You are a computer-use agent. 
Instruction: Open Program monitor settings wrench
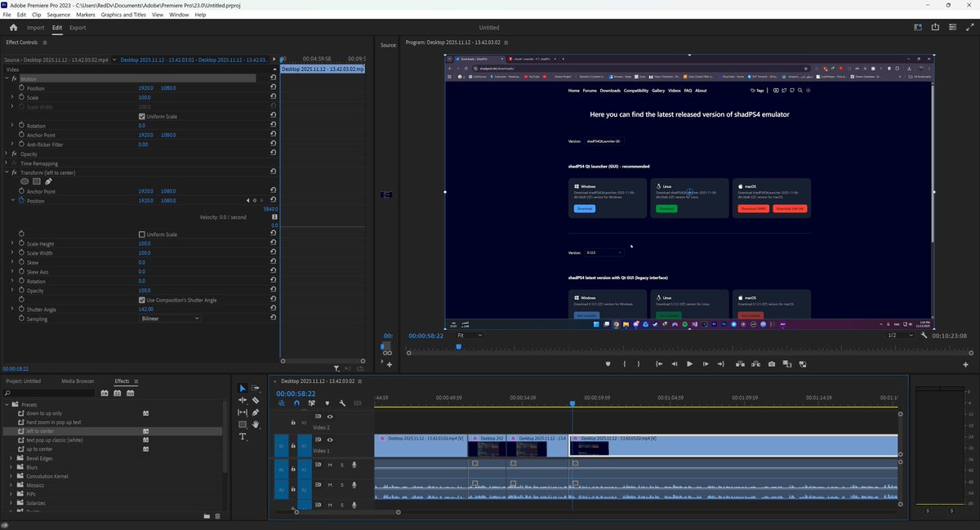click(924, 336)
